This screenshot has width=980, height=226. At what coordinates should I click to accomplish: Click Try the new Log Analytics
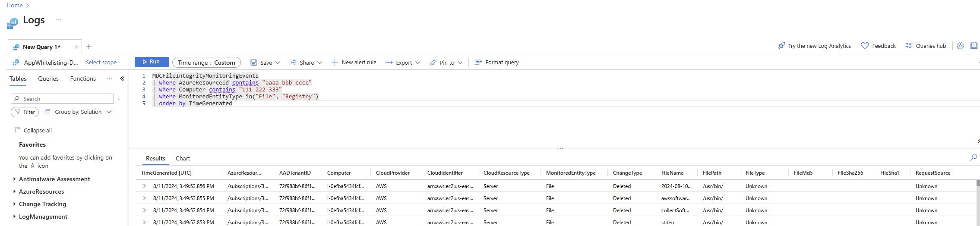pyautogui.click(x=814, y=46)
